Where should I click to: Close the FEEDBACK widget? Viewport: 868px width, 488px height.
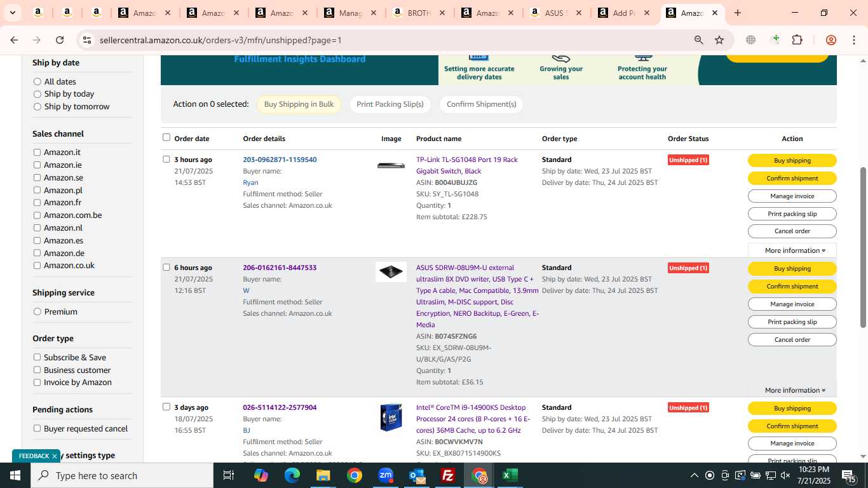(55, 456)
